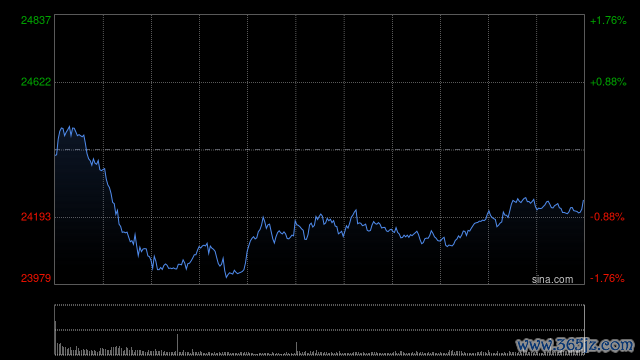Click the 24837 price axis label
The width and height of the screenshot is (640, 360).
36,20
